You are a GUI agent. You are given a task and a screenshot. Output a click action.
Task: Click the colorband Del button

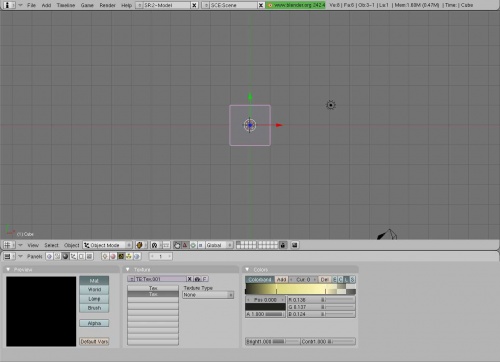tap(325, 279)
